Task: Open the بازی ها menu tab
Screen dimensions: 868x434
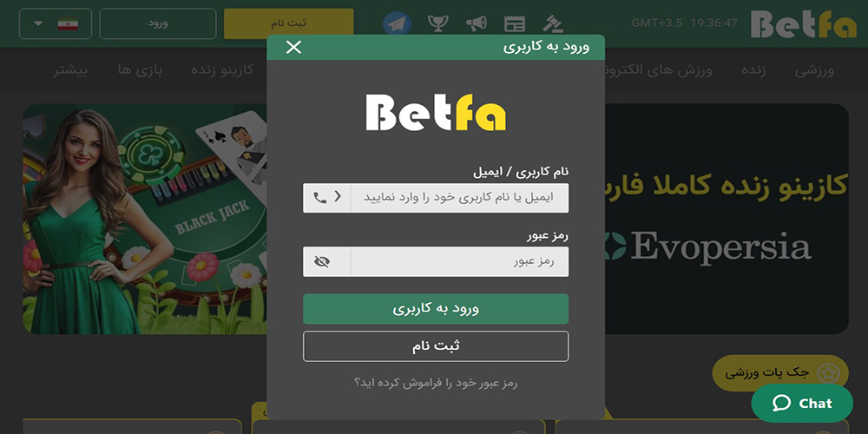Action: coord(140,70)
